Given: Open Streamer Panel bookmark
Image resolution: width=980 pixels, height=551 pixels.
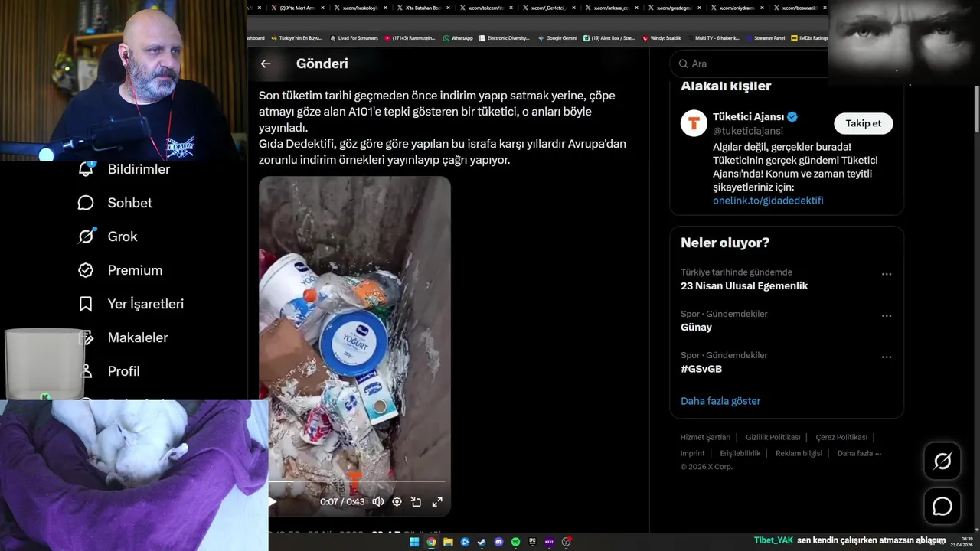Looking at the screenshot, I should [x=765, y=37].
